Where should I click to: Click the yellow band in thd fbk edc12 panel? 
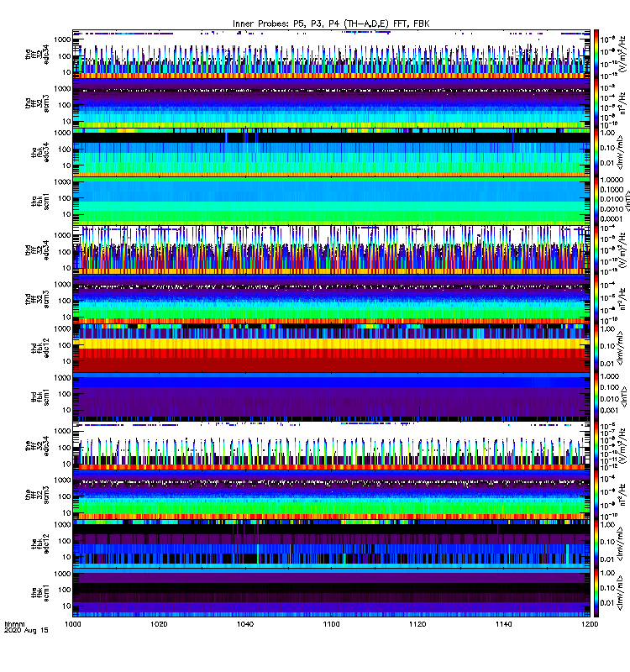(x=331, y=344)
